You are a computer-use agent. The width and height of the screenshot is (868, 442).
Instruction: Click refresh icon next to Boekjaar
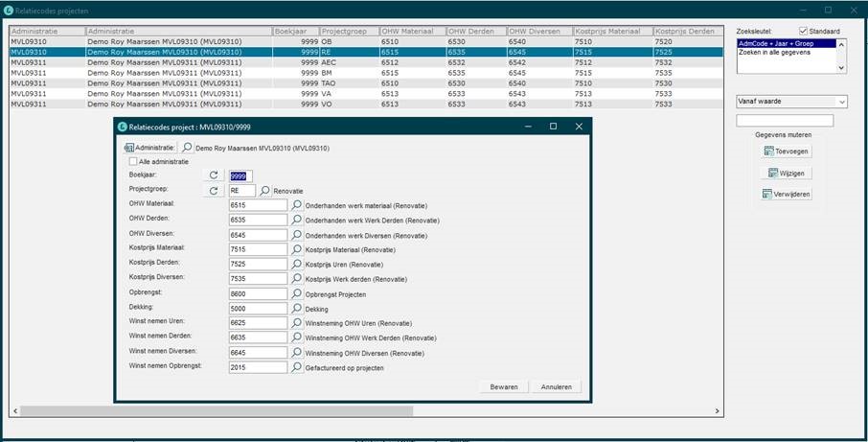coord(216,175)
